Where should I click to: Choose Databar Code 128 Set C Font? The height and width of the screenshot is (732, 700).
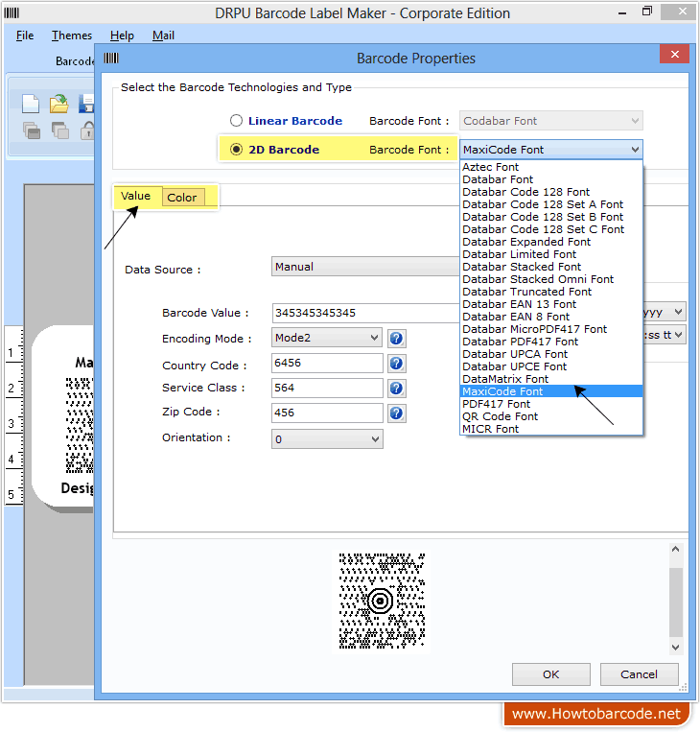[551, 229]
